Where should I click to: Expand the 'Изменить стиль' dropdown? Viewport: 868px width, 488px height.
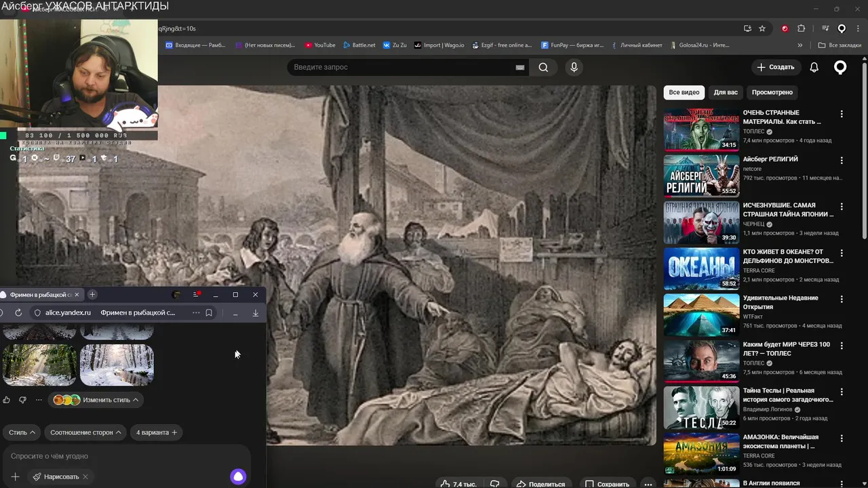pyautogui.click(x=96, y=400)
